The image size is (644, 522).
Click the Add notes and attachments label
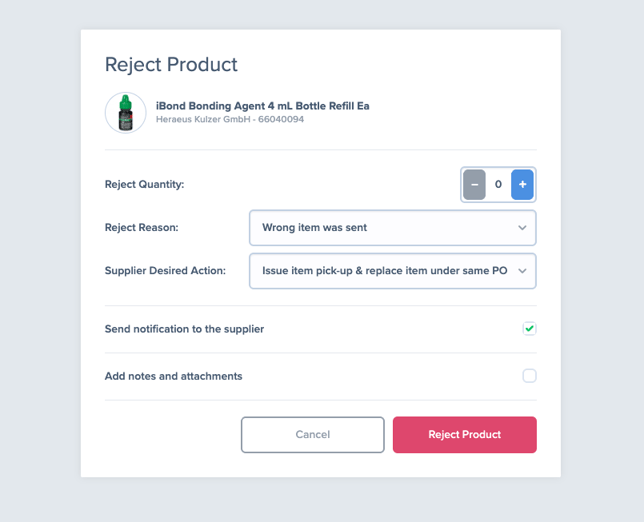(x=173, y=376)
